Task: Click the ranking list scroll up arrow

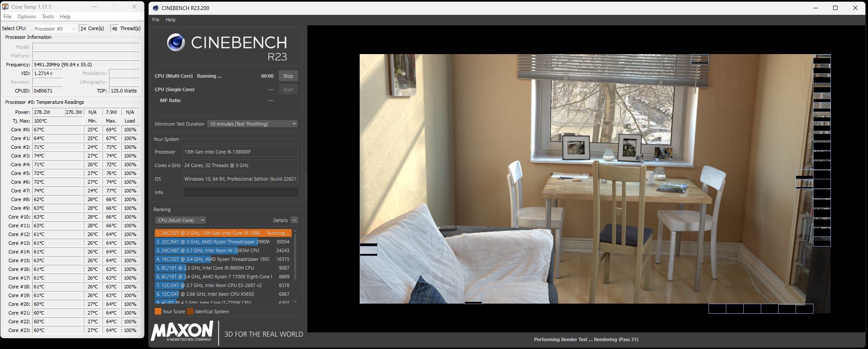Action: click(295, 231)
